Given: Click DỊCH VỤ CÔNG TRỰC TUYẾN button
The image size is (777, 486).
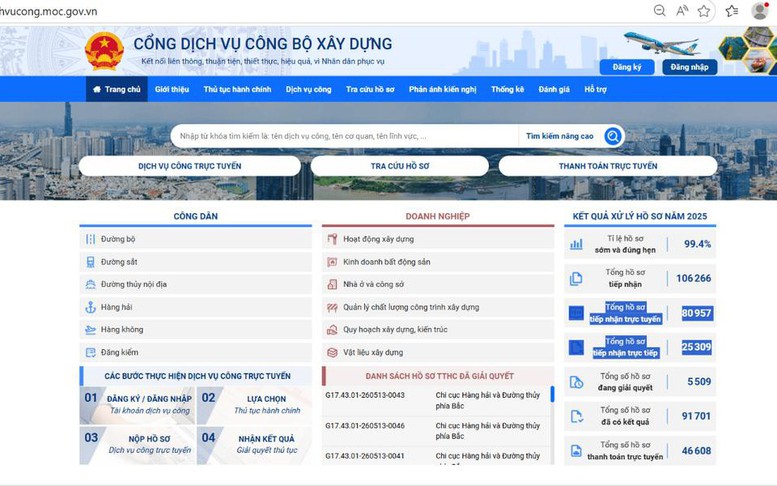Looking at the screenshot, I should 190,166.
